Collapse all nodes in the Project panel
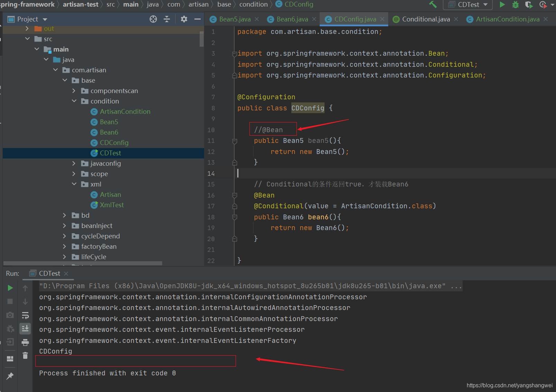 [167, 19]
